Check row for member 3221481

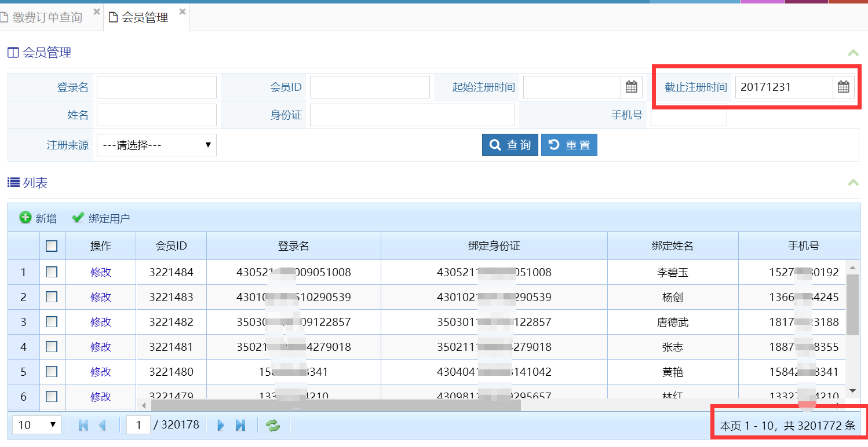tap(52, 347)
